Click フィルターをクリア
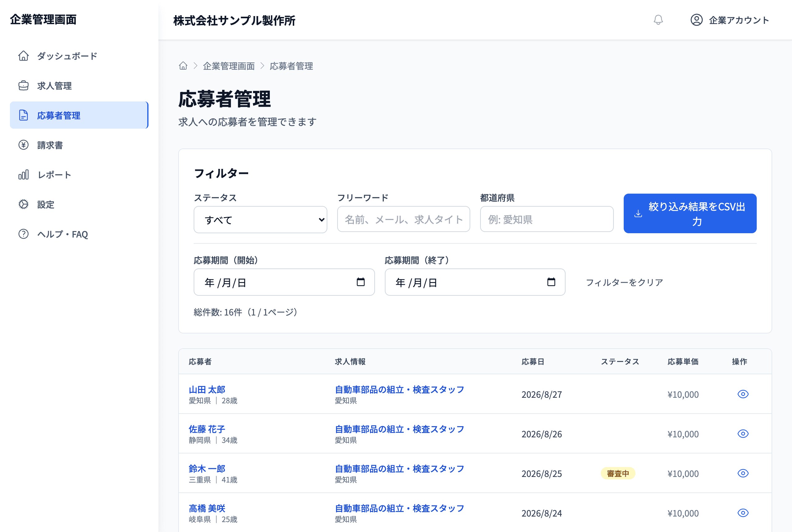 pos(624,282)
